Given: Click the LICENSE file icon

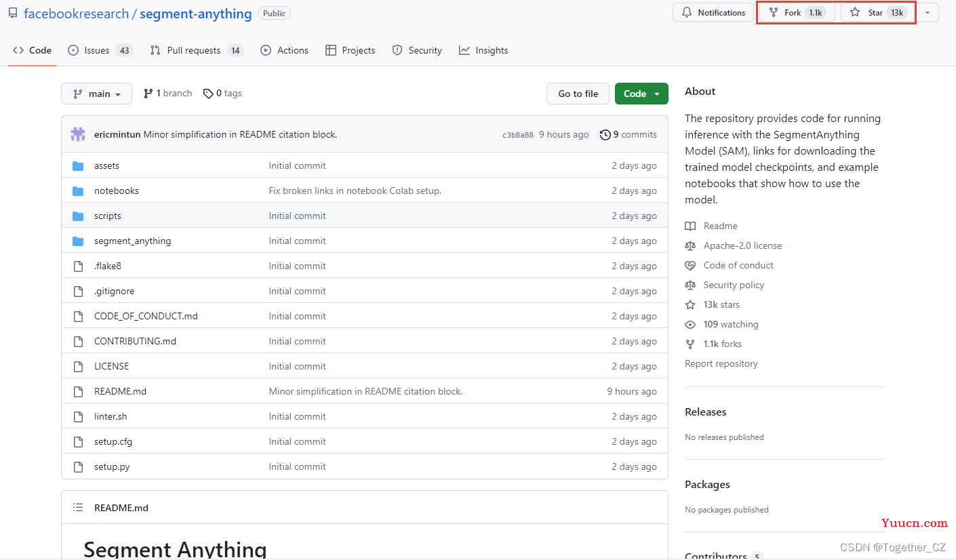Looking at the screenshot, I should (78, 367).
